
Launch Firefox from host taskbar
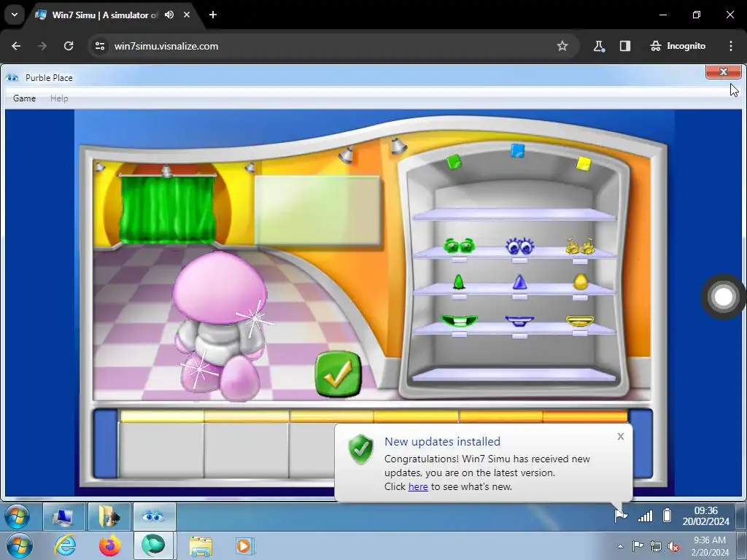coord(110,545)
